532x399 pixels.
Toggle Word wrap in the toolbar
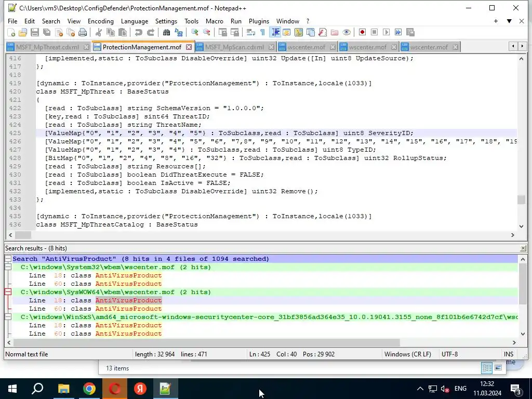(x=251, y=32)
